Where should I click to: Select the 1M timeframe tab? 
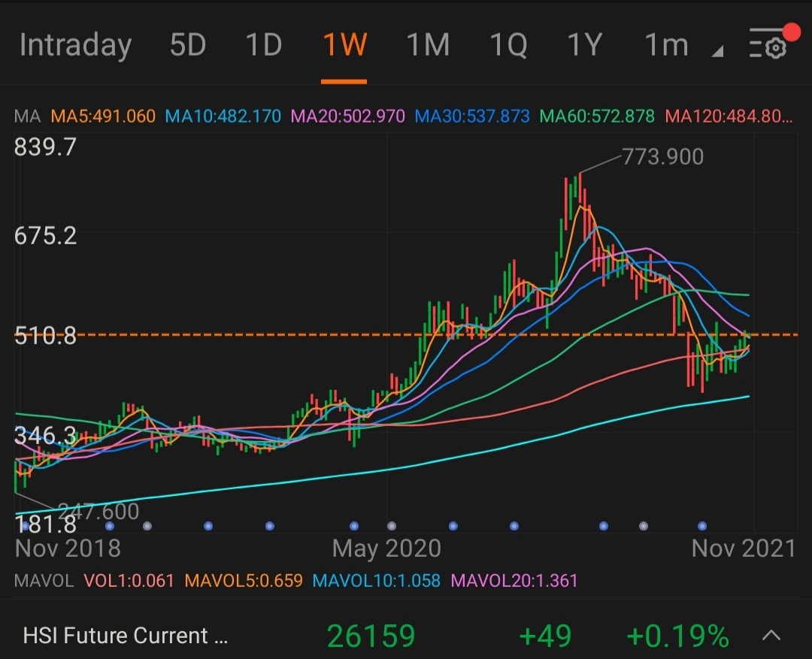tap(428, 46)
